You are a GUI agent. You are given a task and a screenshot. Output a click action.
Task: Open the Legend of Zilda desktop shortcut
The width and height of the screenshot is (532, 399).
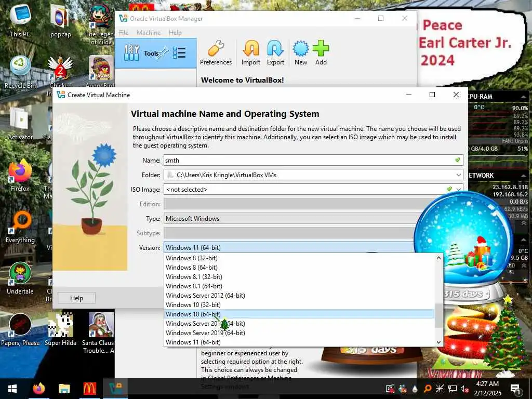(x=101, y=25)
